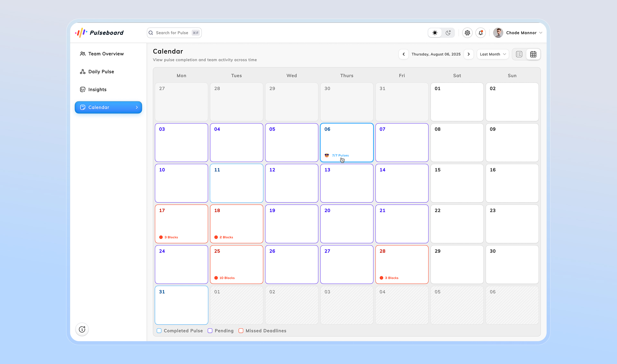Enable the Completed Pulse filter

159,331
